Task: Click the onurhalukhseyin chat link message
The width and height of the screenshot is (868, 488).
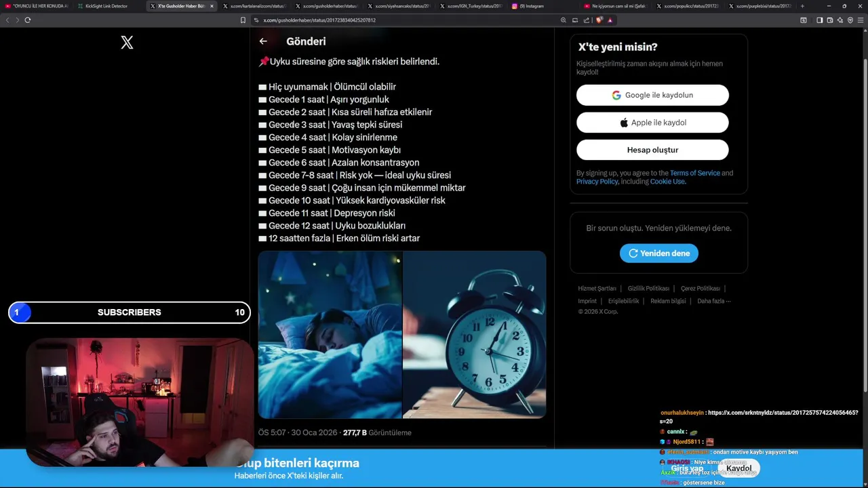Action: point(759,417)
